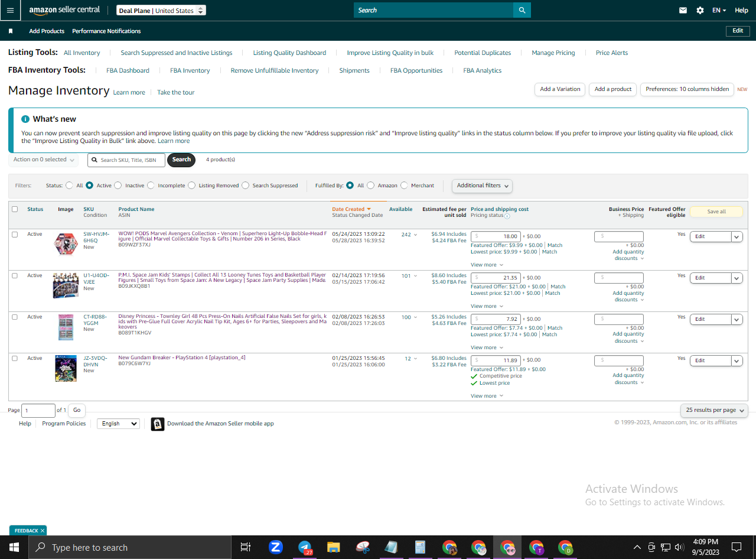Open the Windows Start menu
Image resolution: width=756 pixels, height=559 pixels.
[x=14, y=547]
